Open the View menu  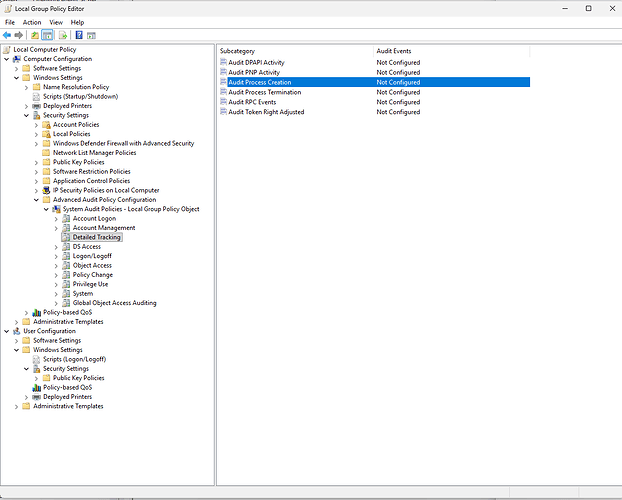[x=56, y=22]
